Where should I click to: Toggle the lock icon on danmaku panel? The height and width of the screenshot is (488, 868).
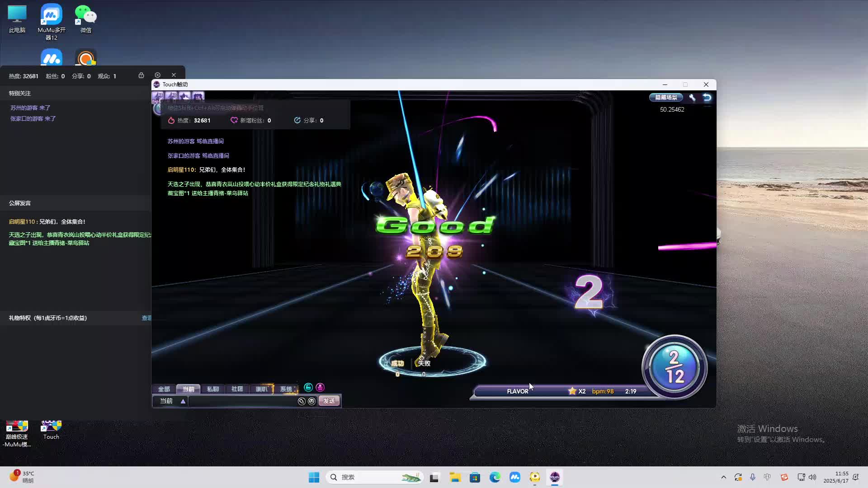141,75
